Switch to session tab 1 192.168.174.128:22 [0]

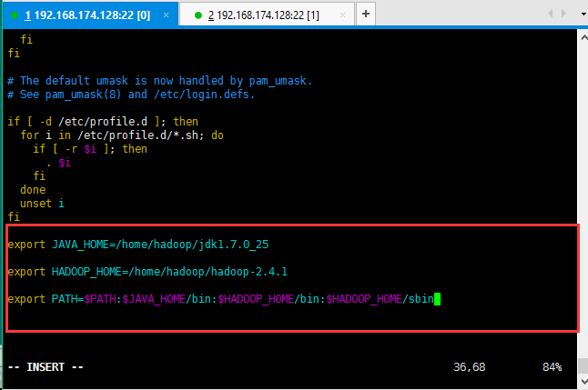(x=90, y=15)
